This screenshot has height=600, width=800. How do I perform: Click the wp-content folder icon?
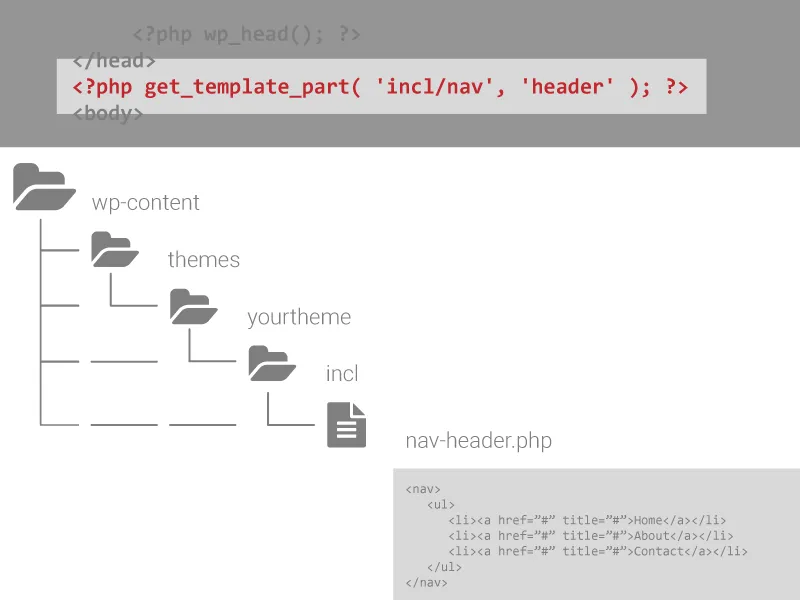44,187
